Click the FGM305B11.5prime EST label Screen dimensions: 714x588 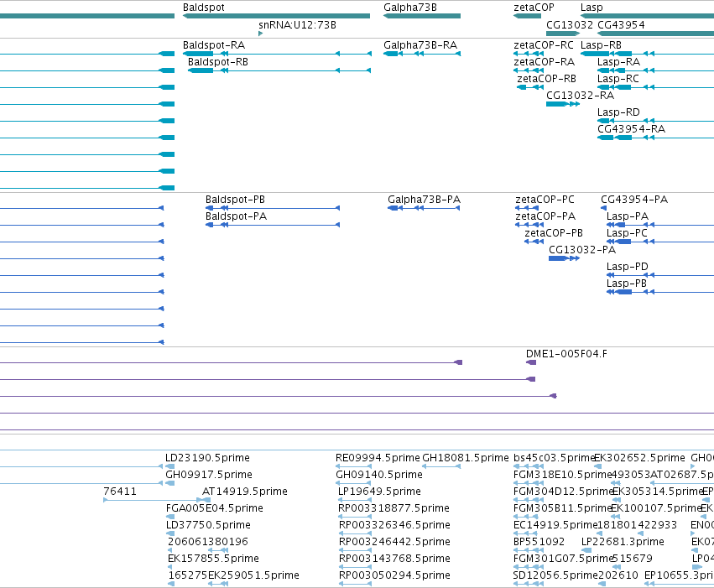[x=562, y=508]
